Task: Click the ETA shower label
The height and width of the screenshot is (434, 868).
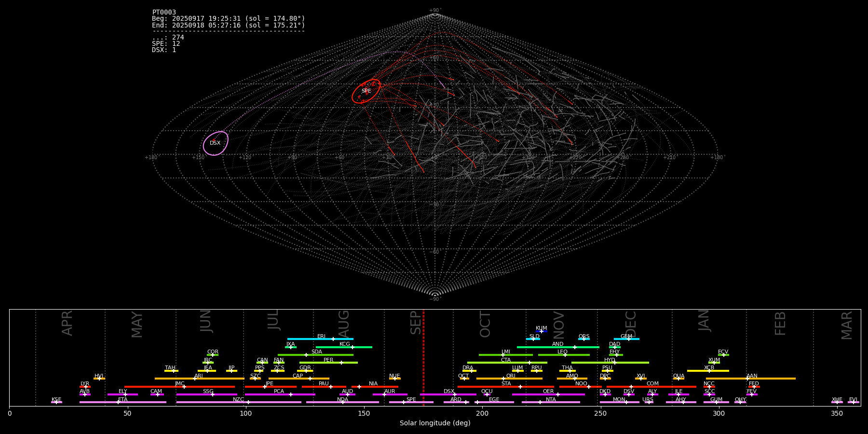Action: [x=123, y=400]
